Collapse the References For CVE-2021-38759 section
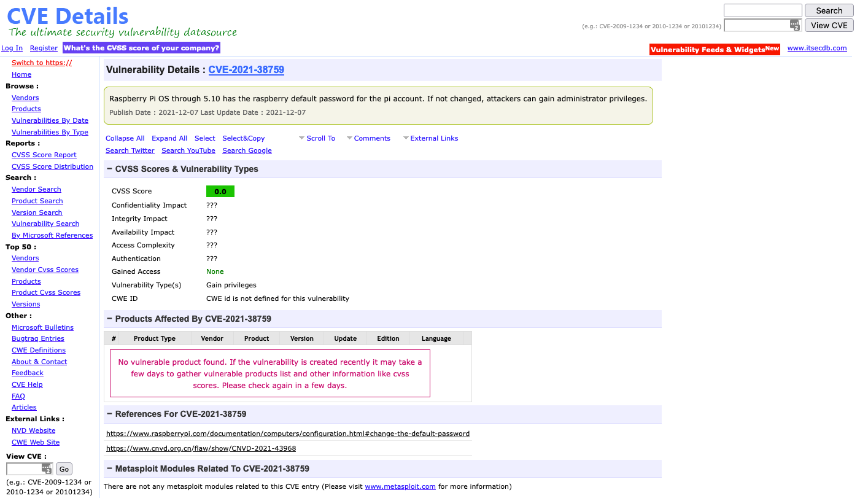The image size is (868, 498). click(x=109, y=414)
